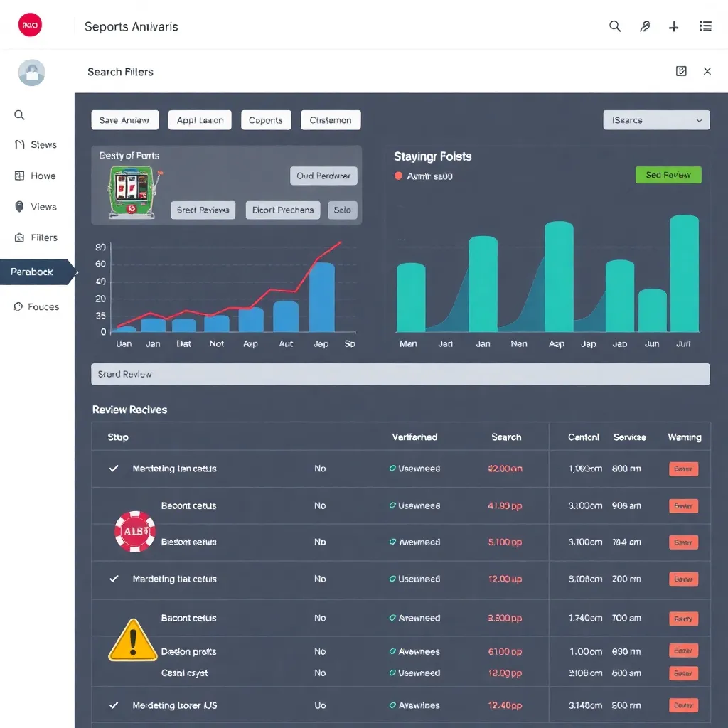Click the Srard Review input field

[x=400, y=374]
